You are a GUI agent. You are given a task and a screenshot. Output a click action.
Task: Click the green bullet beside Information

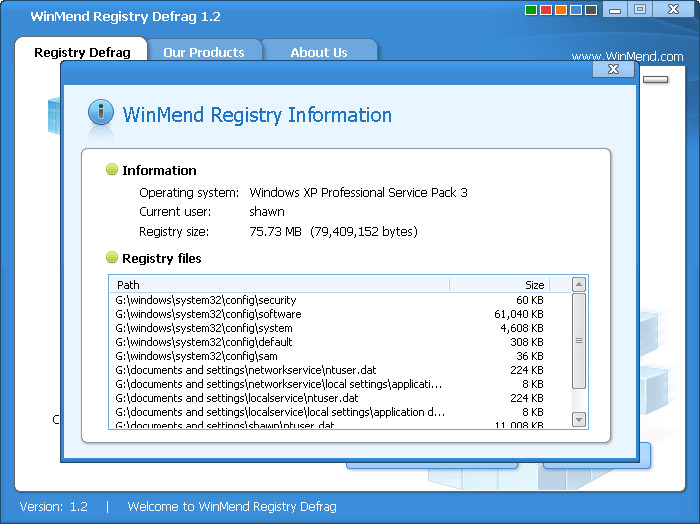tap(112, 170)
